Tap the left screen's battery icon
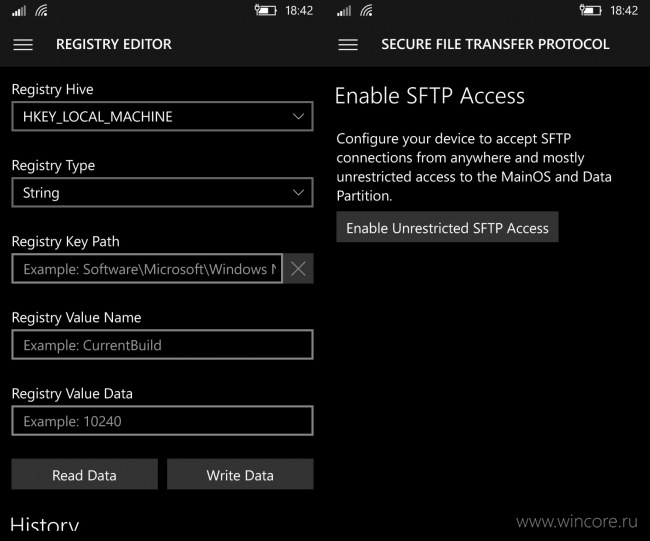Screen dimensions: 650x541 click(265, 10)
